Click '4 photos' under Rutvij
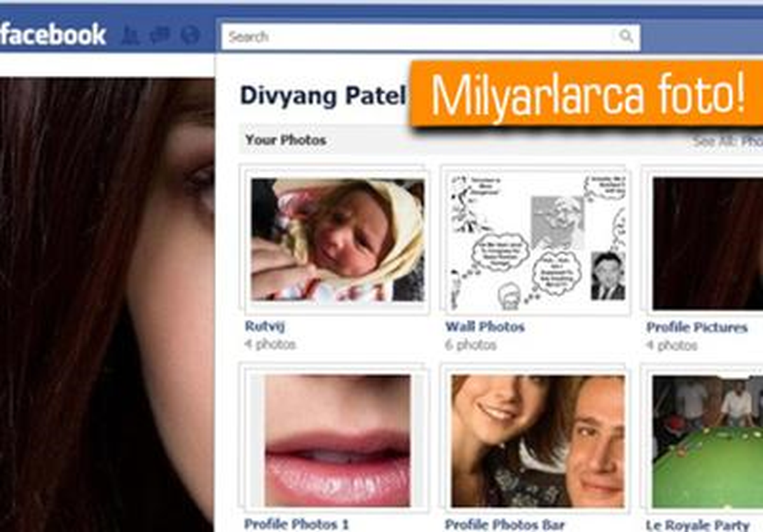This screenshot has width=763, height=532. 270,344
